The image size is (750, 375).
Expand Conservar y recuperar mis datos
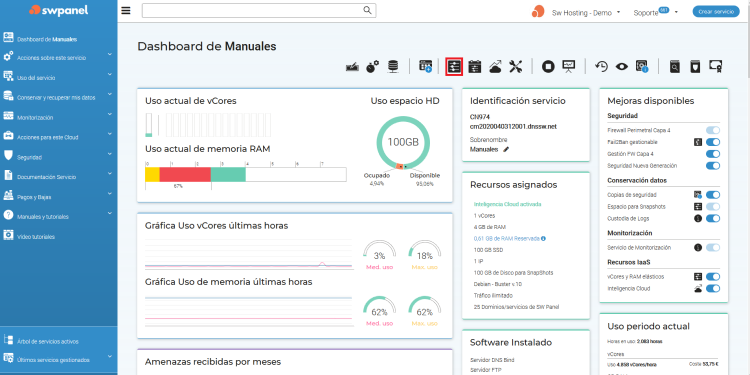click(58, 97)
